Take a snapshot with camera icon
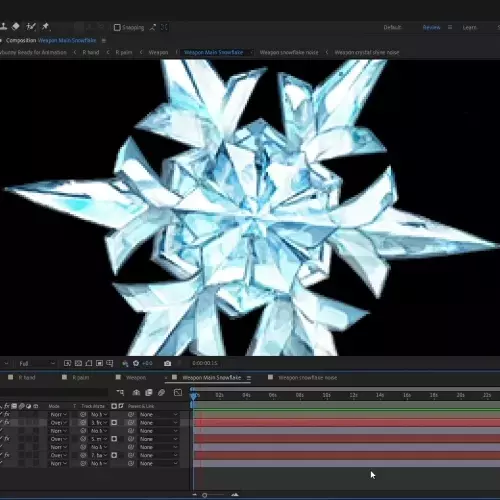500x500 pixels. [x=167, y=363]
